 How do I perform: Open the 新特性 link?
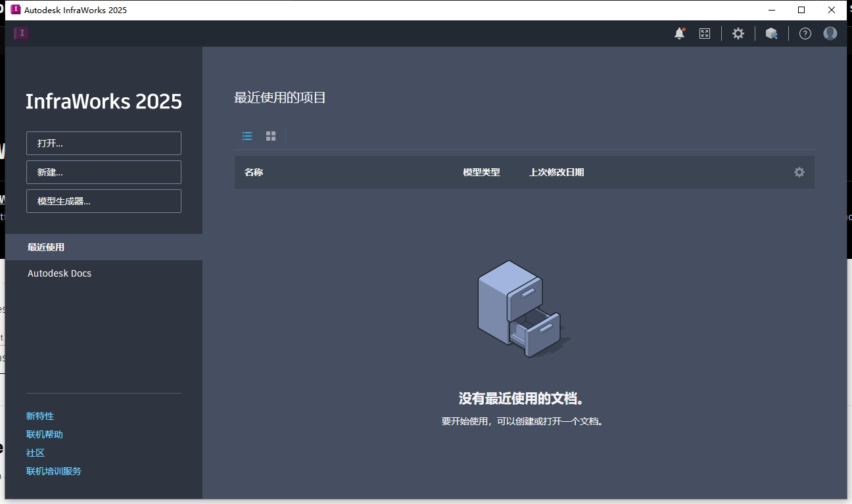click(x=40, y=415)
